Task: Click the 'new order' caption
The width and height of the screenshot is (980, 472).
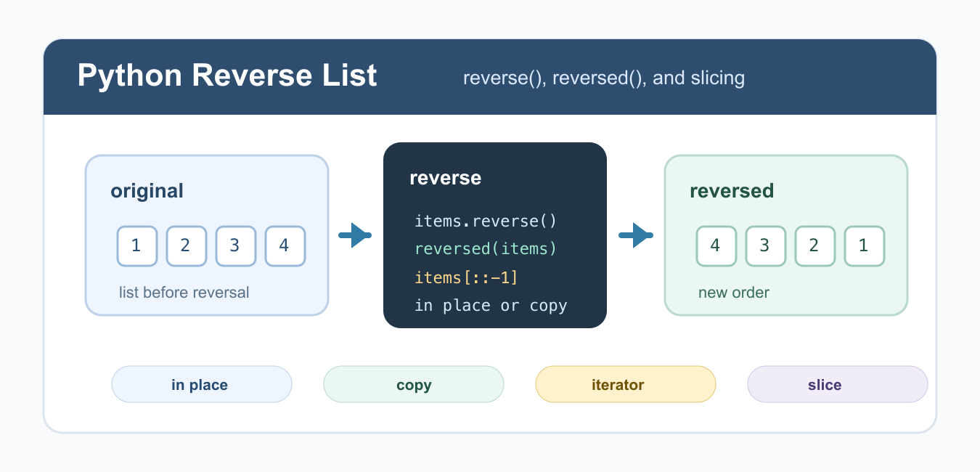Action: 734,293
